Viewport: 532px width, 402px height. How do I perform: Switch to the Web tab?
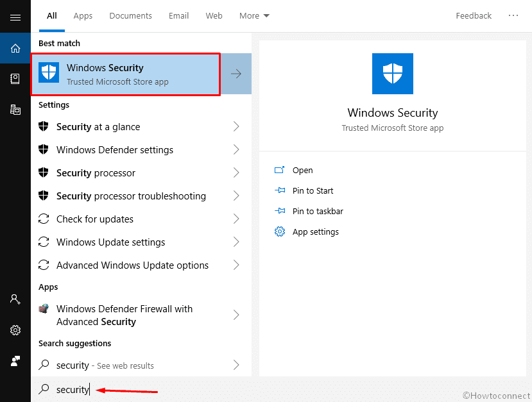click(214, 16)
